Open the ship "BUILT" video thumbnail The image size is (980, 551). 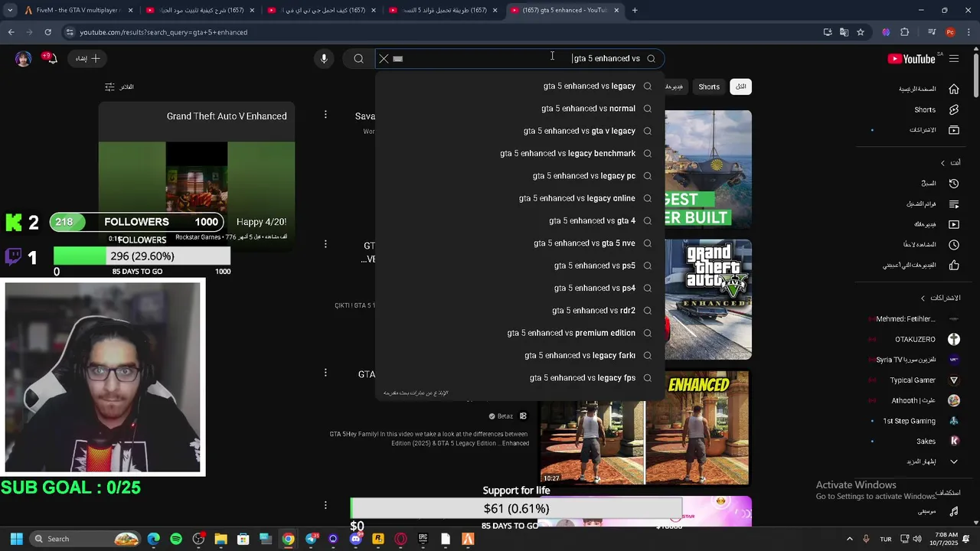pos(708,169)
